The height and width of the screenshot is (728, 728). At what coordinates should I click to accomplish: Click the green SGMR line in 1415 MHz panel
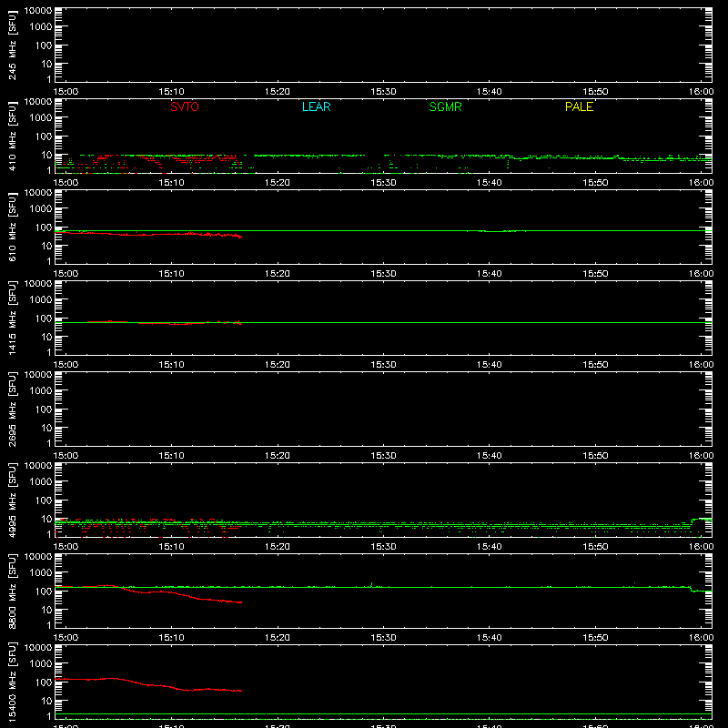click(x=383, y=322)
